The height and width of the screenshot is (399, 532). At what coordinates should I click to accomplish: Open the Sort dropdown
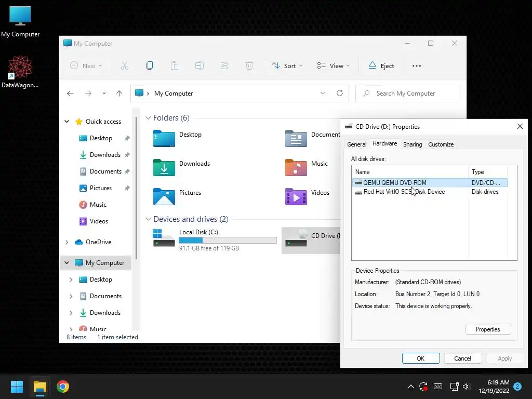click(x=287, y=66)
